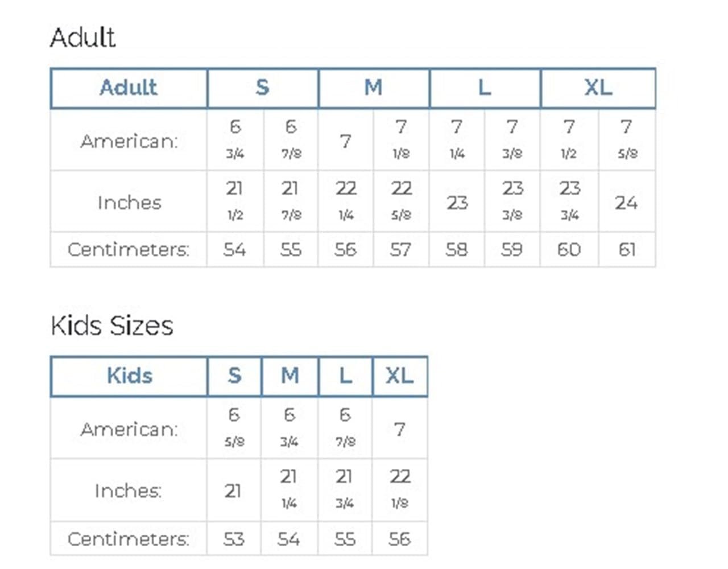Select the Kids S size column header
This screenshot has height=569, width=728.
[x=234, y=377]
